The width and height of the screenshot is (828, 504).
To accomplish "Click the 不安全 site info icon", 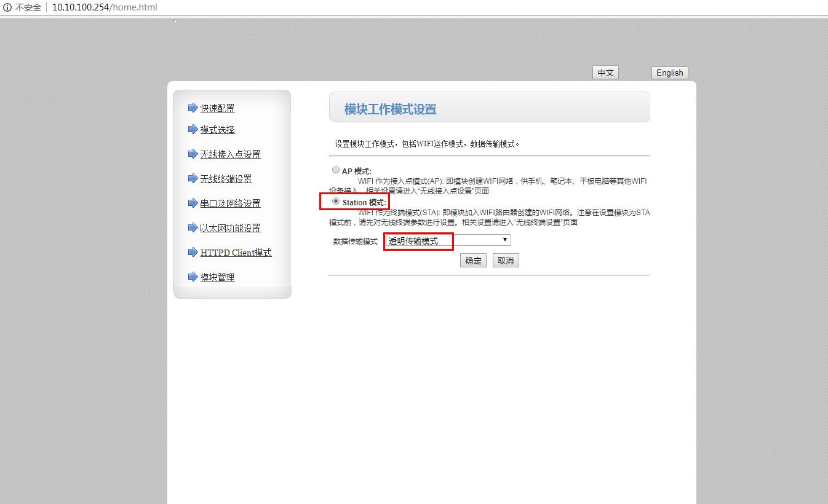I will (x=7, y=7).
